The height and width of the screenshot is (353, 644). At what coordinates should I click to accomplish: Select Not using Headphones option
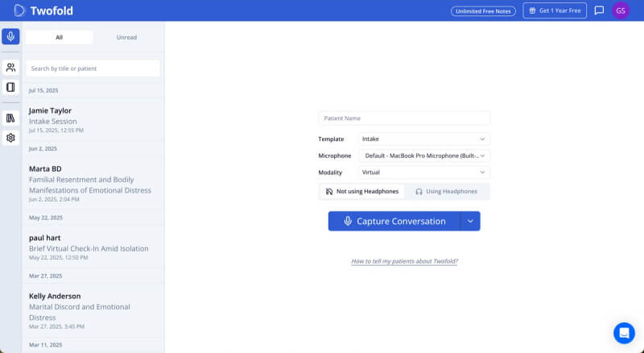point(362,191)
